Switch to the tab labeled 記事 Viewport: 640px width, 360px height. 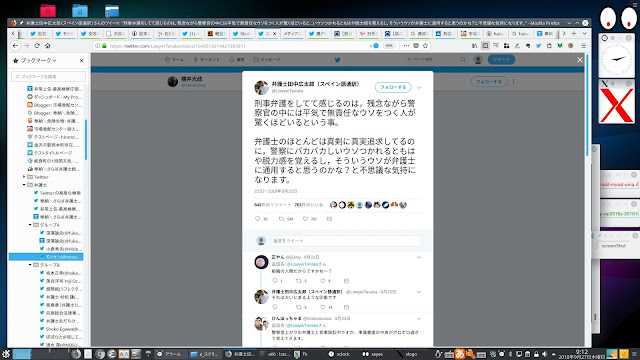coord(141,33)
